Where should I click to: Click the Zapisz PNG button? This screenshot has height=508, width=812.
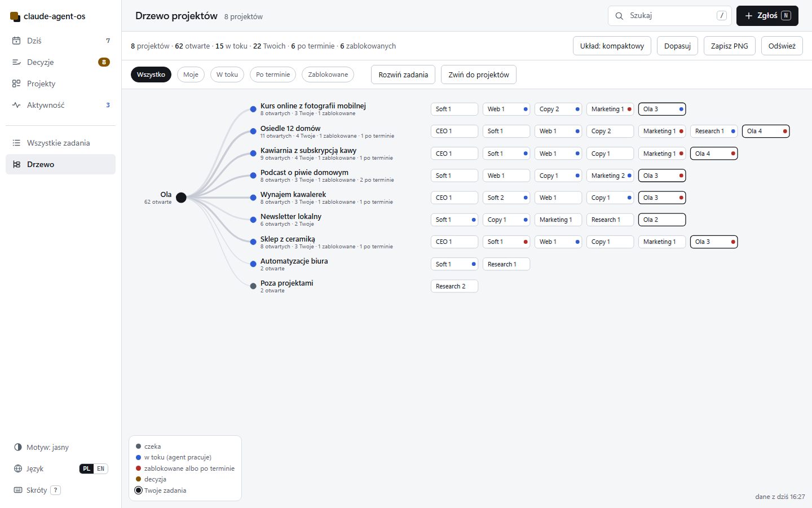730,46
